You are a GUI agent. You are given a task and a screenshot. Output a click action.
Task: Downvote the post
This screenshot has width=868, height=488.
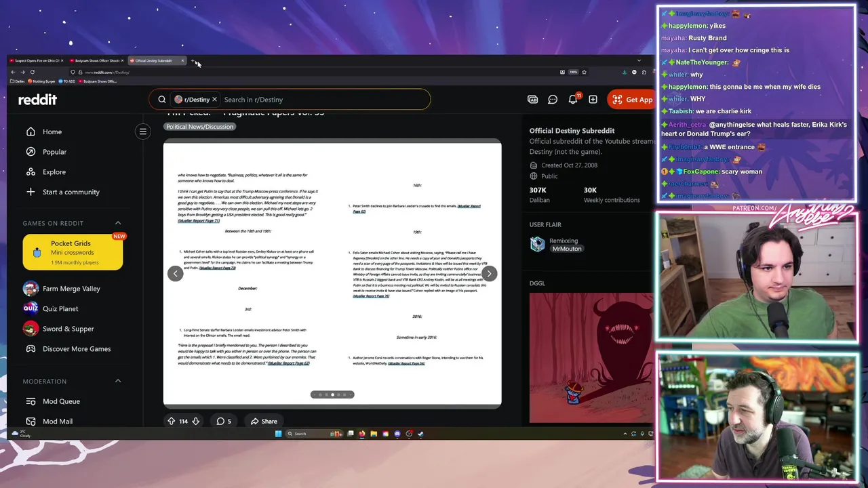(x=196, y=421)
